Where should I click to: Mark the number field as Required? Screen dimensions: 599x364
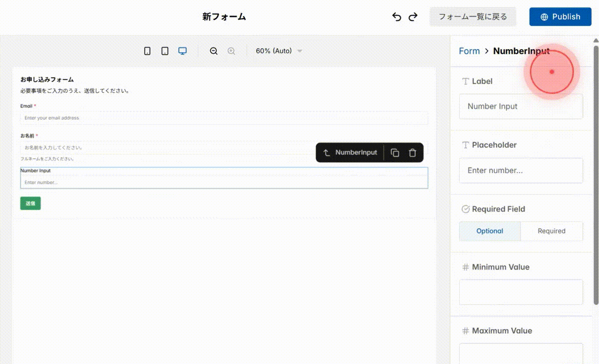[x=552, y=231]
